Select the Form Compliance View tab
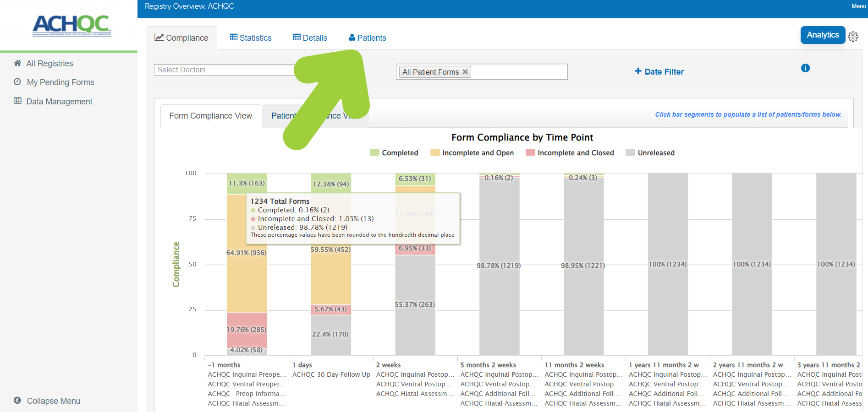The image size is (868, 412). point(211,116)
